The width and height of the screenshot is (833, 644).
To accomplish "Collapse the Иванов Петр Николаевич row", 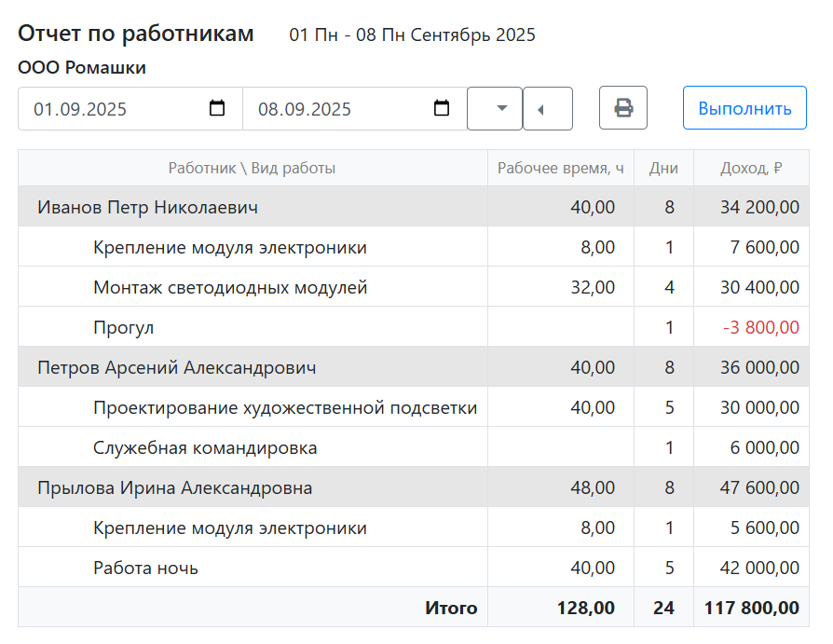I will (147, 207).
